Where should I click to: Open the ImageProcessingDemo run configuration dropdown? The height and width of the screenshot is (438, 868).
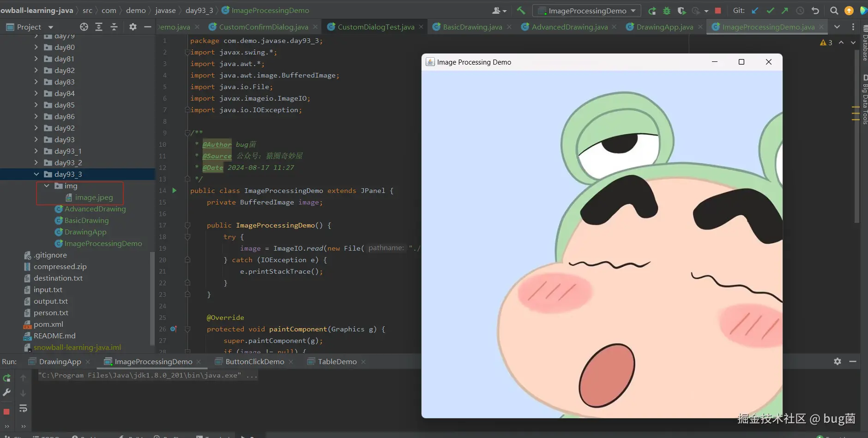point(586,11)
